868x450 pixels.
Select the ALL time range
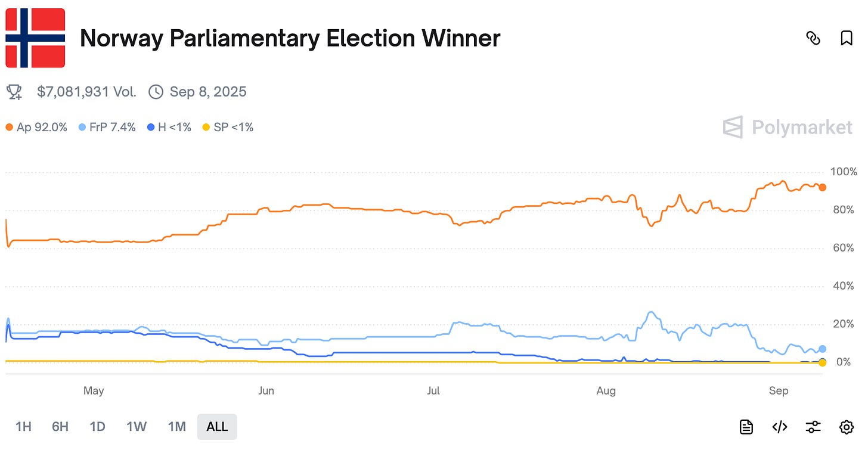[217, 427]
